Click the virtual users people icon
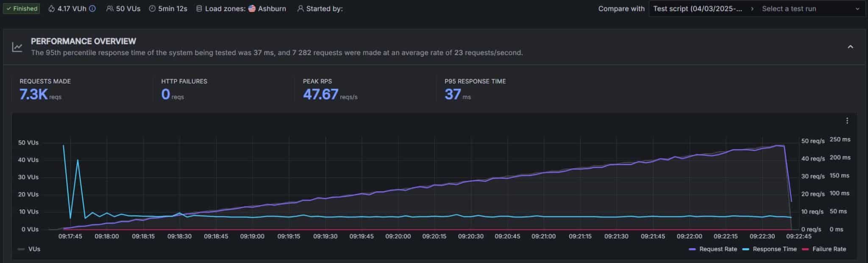 click(110, 8)
